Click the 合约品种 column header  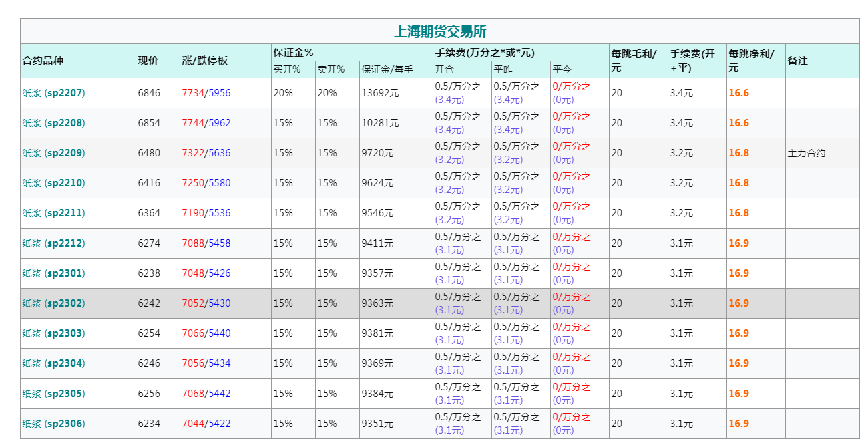point(43,61)
